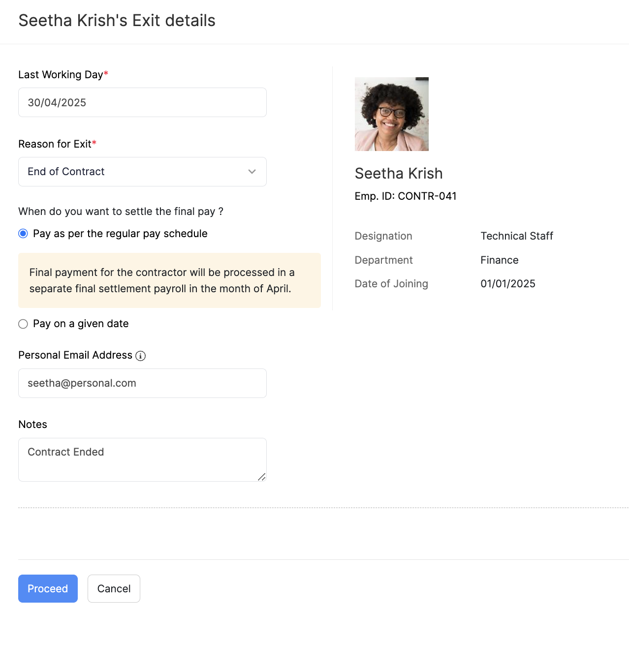Click the final payment notice banner
The image size is (629, 672).
pos(169,280)
